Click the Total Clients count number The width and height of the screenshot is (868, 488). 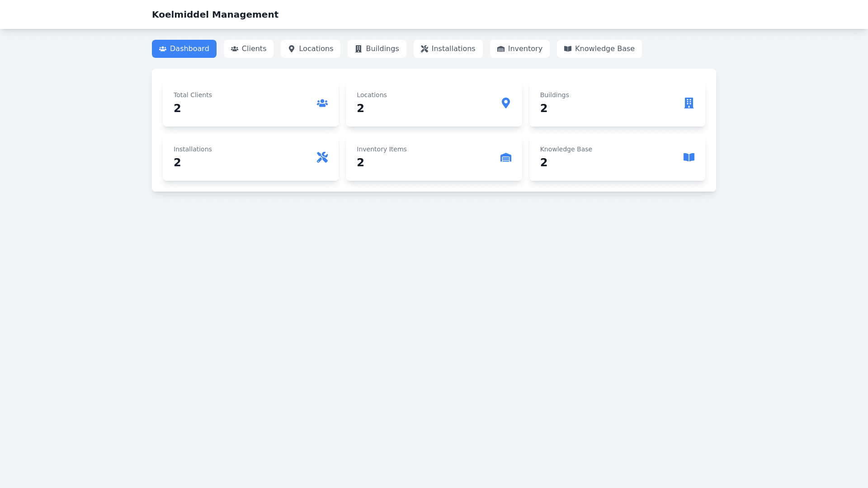pyautogui.click(x=177, y=108)
